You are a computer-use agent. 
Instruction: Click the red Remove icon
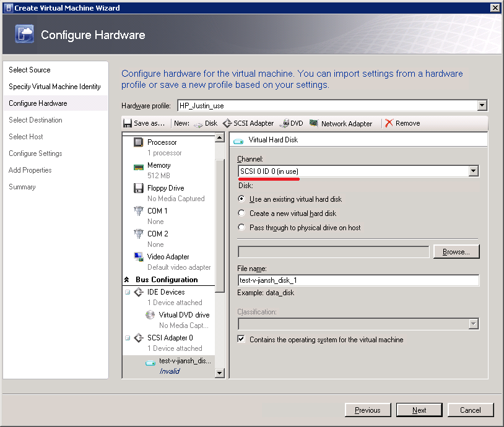coord(389,123)
